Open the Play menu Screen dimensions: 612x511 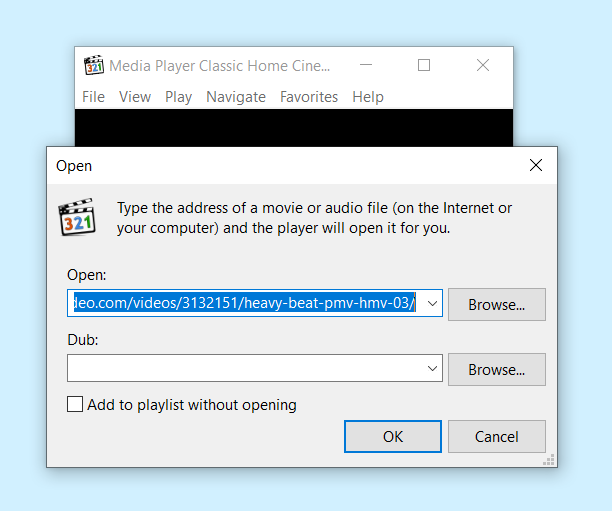pyautogui.click(x=178, y=97)
